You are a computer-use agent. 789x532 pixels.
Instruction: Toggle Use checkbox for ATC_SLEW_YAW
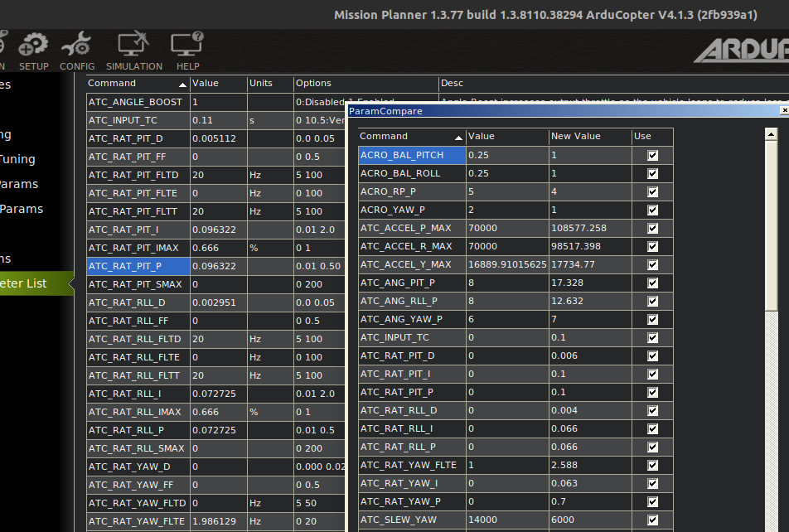[x=652, y=520]
